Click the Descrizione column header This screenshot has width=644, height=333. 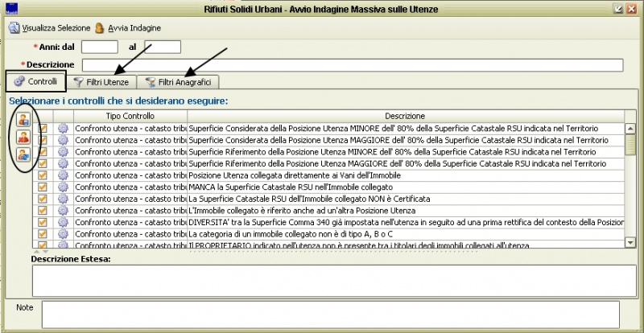coord(406,116)
